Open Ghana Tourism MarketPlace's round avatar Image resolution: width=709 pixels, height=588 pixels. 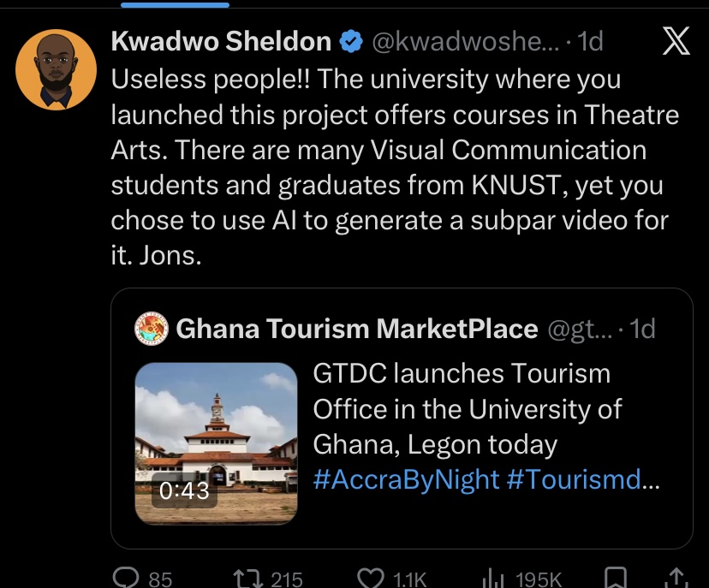point(152,328)
